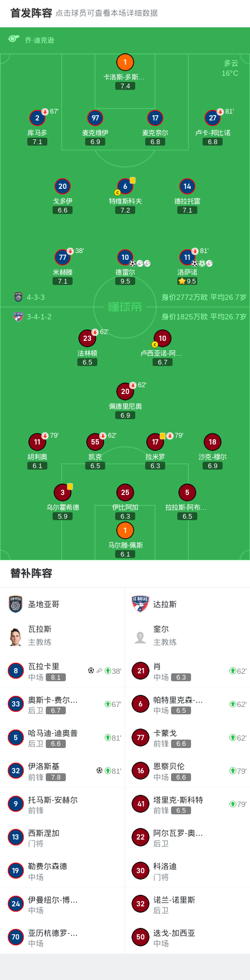The width and height of the screenshot is (250, 980).
Task: Open coach 奎尔 placeholder avatar
Action: tap(141, 637)
